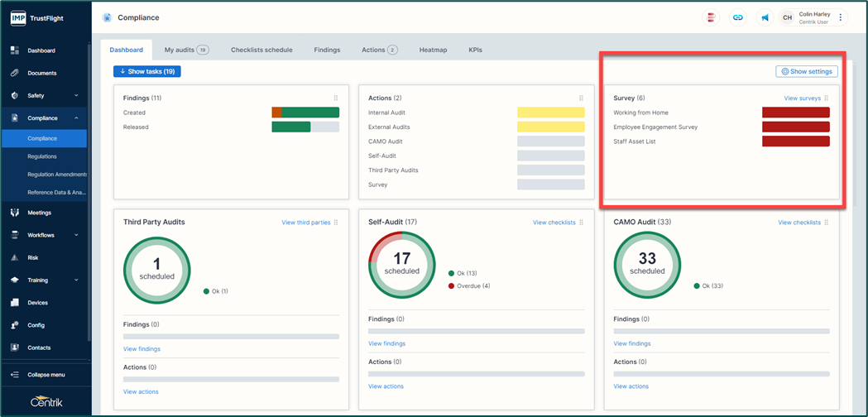
Task: Click the Show tasks (19) button
Action: pos(146,72)
